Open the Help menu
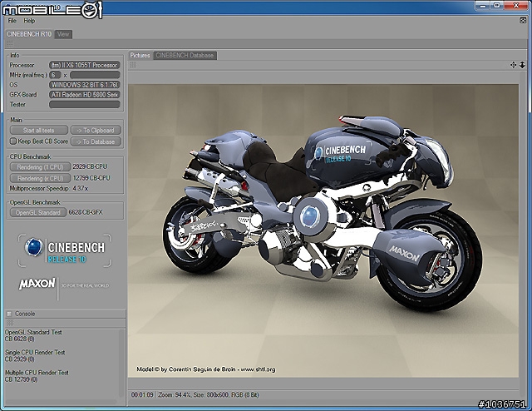The image size is (532, 411). click(29, 21)
